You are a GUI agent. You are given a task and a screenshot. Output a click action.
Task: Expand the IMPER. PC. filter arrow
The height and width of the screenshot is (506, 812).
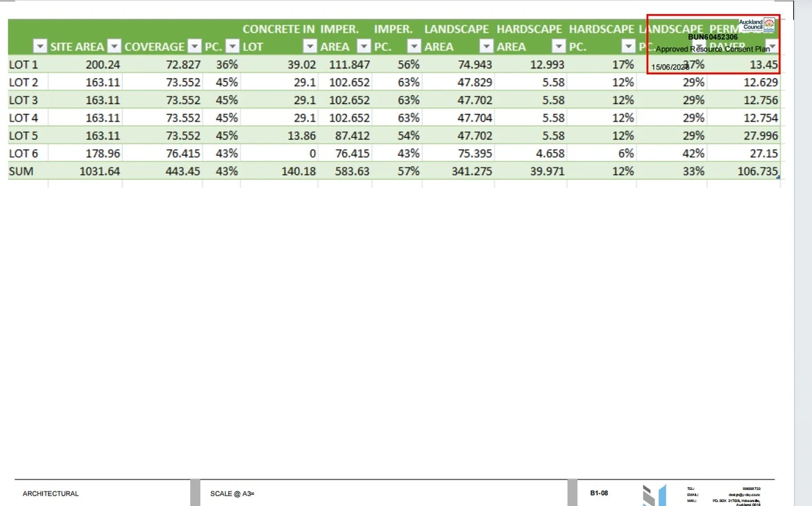414,47
